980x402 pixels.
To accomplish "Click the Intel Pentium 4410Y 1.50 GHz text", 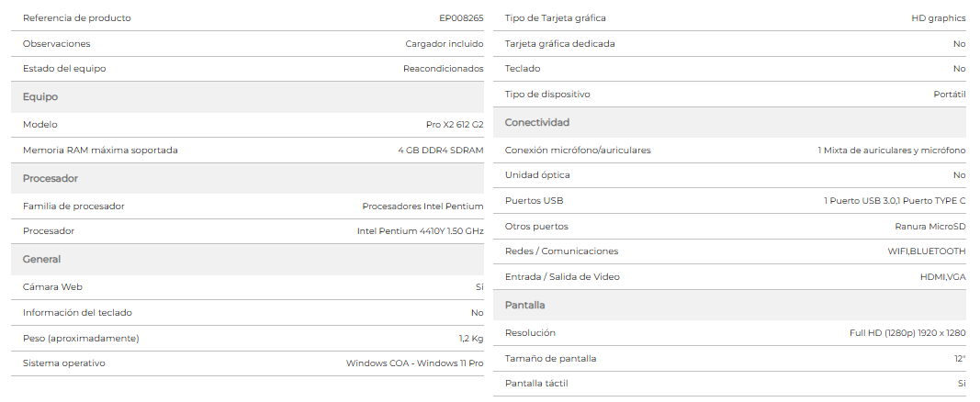I will [x=420, y=231].
